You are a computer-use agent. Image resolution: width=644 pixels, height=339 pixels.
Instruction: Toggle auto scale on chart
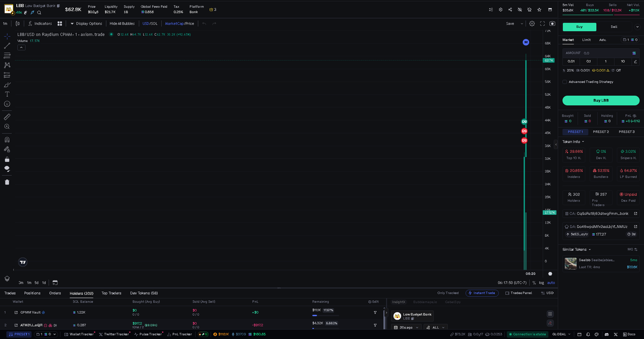(551, 283)
